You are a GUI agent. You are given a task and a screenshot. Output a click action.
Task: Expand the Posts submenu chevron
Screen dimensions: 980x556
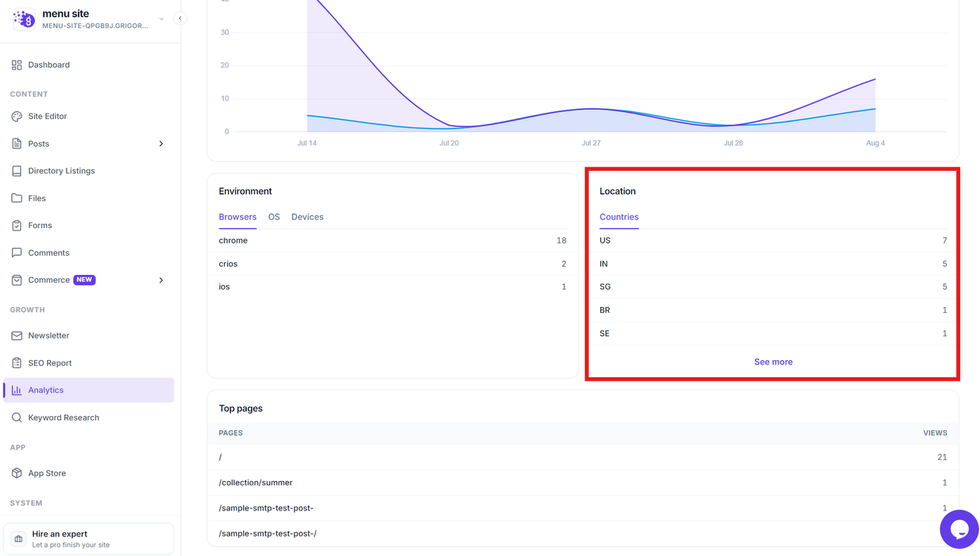(x=161, y=143)
